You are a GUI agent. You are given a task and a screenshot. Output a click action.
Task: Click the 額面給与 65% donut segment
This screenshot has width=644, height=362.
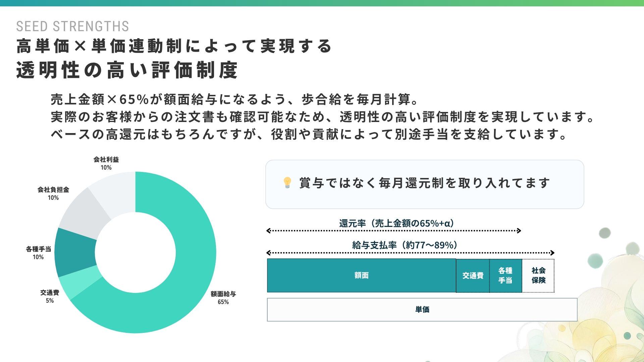tap(188, 285)
